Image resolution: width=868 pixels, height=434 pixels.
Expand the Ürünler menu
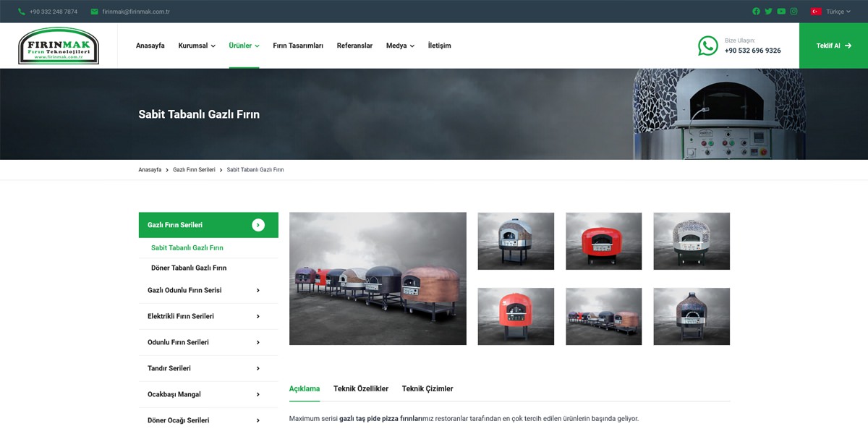point(244,46)
